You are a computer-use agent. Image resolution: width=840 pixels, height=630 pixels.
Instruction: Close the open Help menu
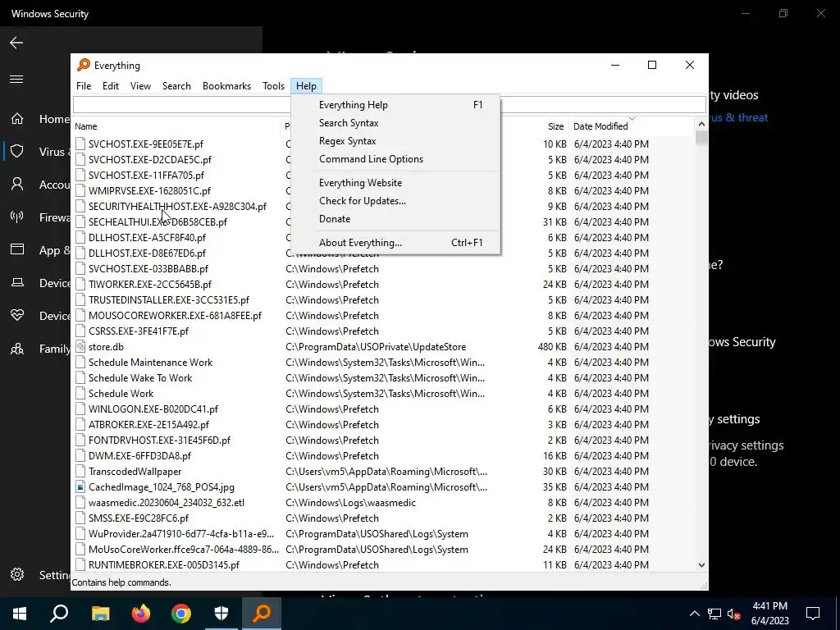306,85
